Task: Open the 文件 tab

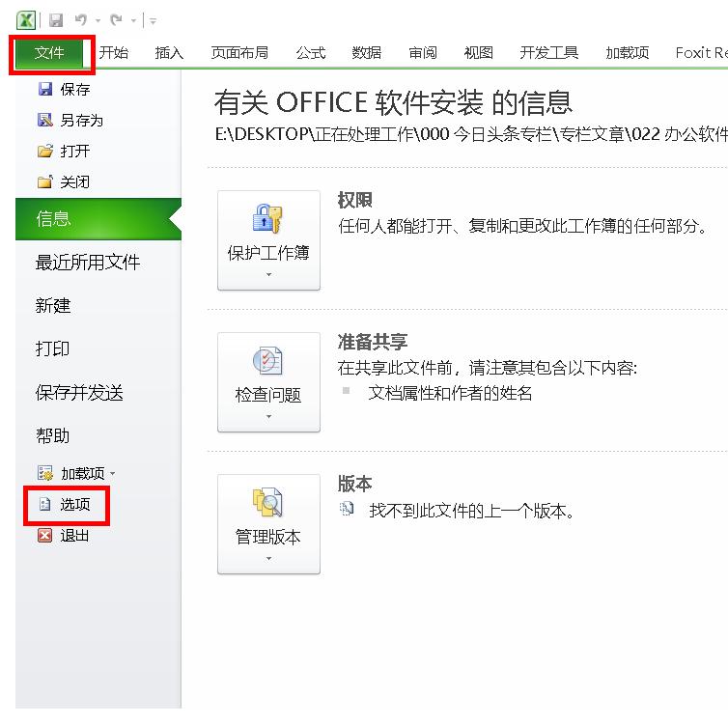Action: click(x=49, y=53)
